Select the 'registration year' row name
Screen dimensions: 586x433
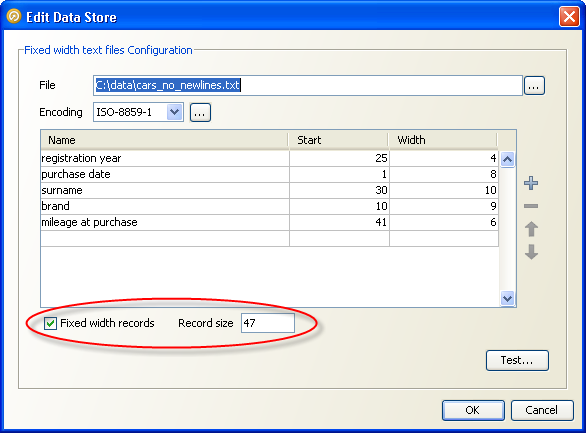(x=165, y=158)
